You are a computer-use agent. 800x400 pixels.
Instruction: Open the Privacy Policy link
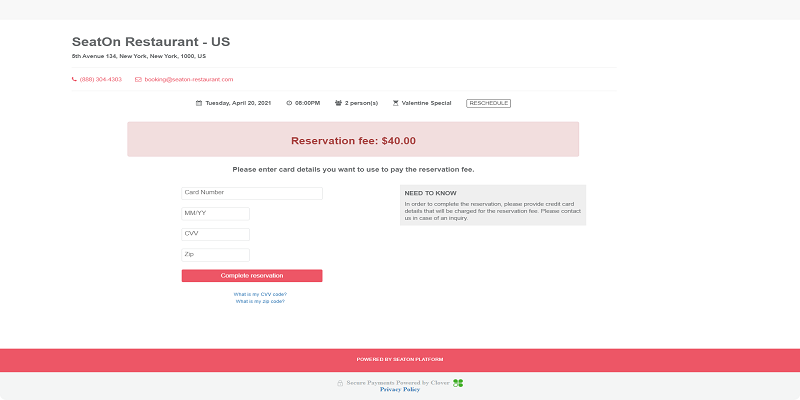[400, 389]
